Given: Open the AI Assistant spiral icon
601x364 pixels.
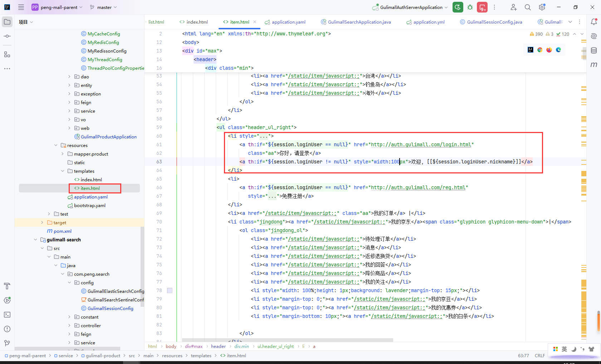Looking at the screenshot, I should [594, 36].
